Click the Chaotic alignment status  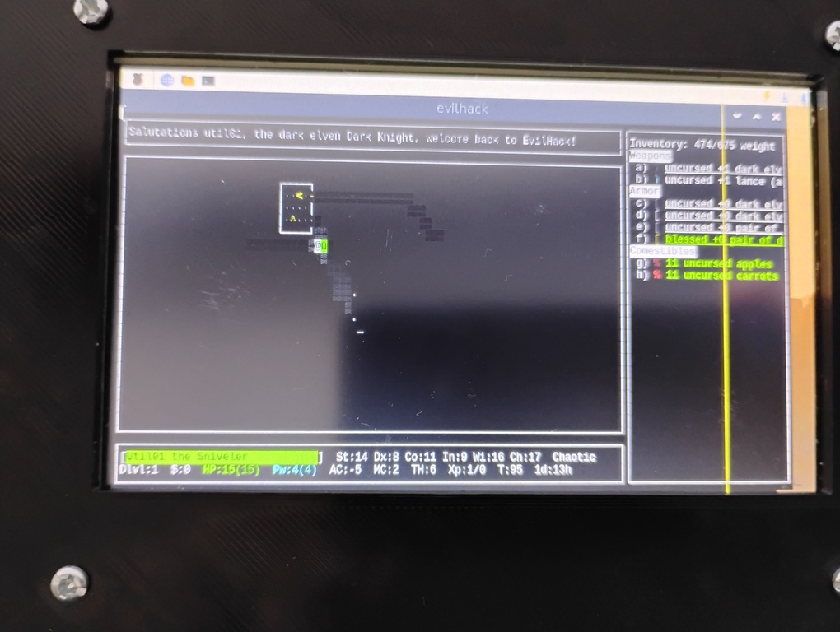574,457
